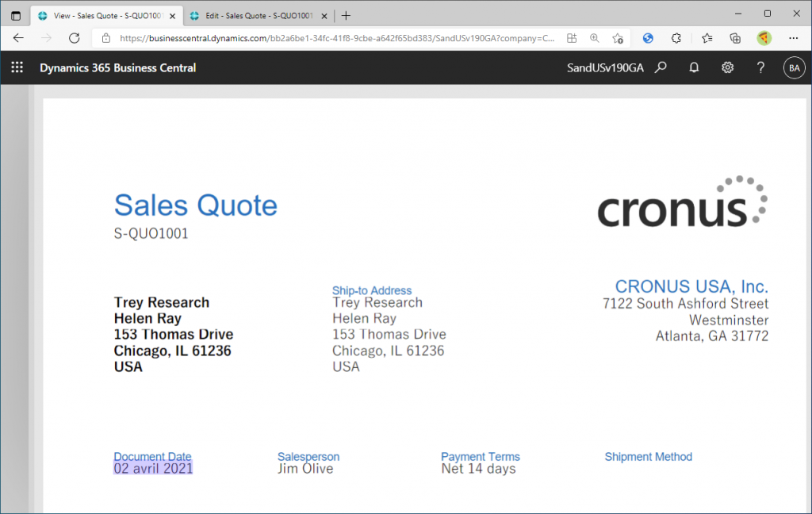Go back to the previous page

pos(18,38)
